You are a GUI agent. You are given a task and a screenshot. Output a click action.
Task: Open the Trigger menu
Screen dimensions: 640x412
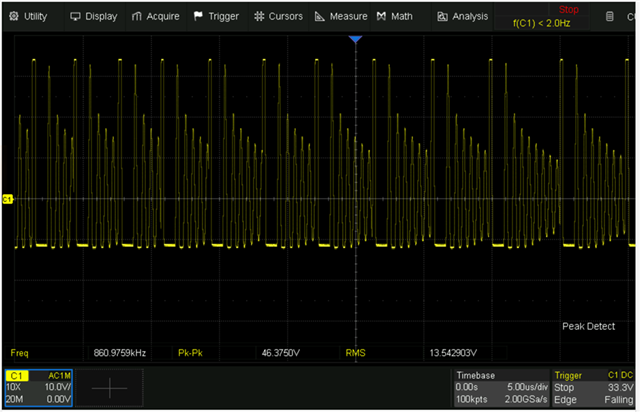[216, 16]
